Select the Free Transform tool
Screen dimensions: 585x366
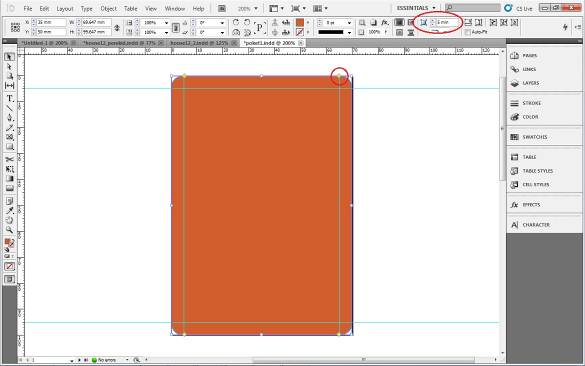click(9, 169)
